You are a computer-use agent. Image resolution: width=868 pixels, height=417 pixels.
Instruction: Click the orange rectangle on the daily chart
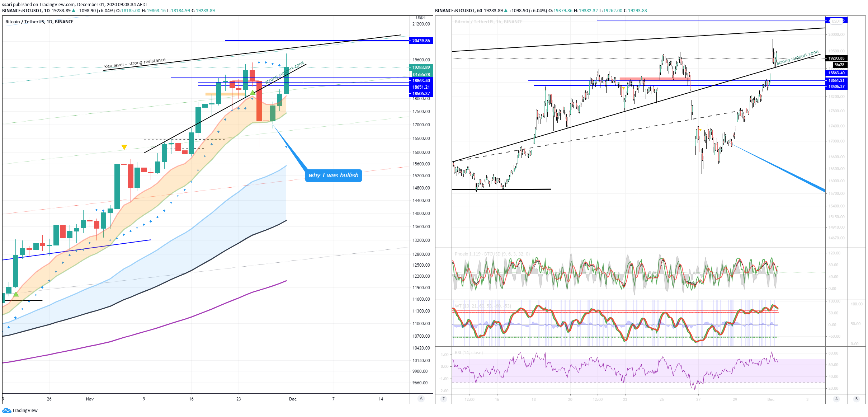tap(225, 94)
